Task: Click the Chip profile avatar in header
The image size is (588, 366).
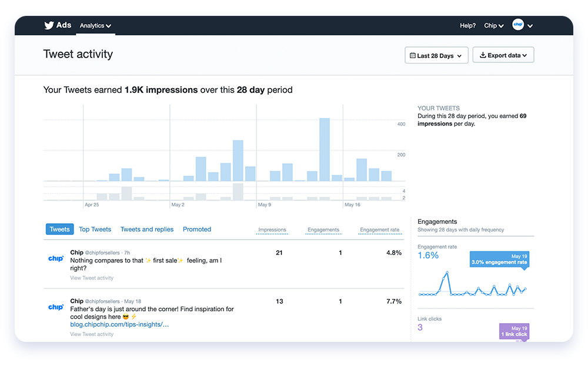Action: pos(518,24)
